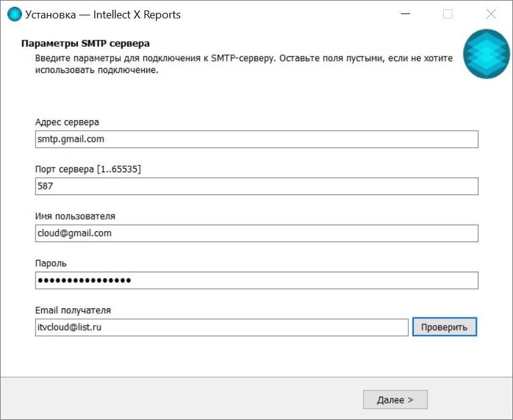Click the Порт сервера [1..65535] label

(88, 169)
